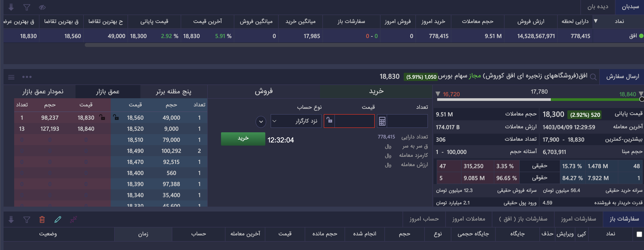Sort by آخرین قیمت column header
Viewport: 644px width, 250px height.
point(208,21)
